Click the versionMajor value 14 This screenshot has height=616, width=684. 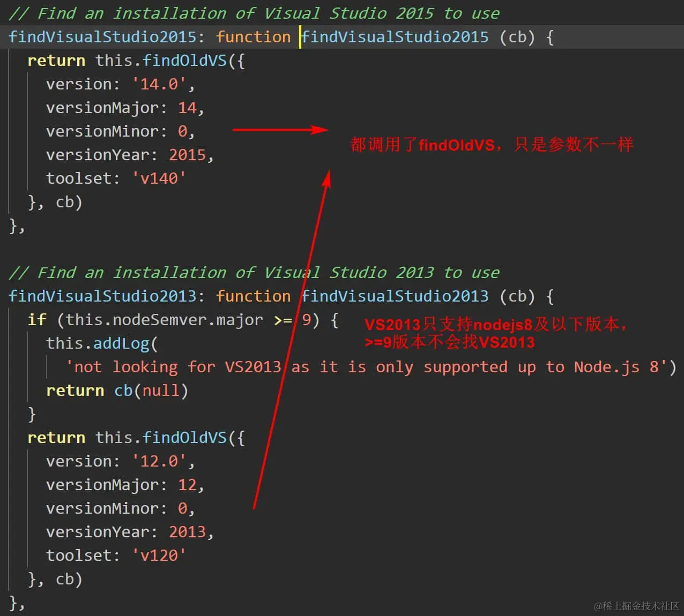click(187, 108)
